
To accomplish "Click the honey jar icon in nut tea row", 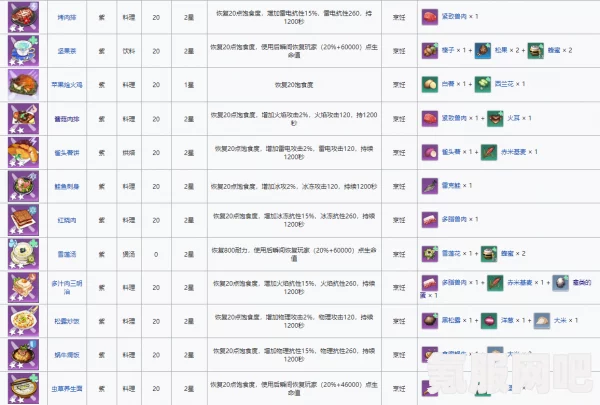I will 535,51.
